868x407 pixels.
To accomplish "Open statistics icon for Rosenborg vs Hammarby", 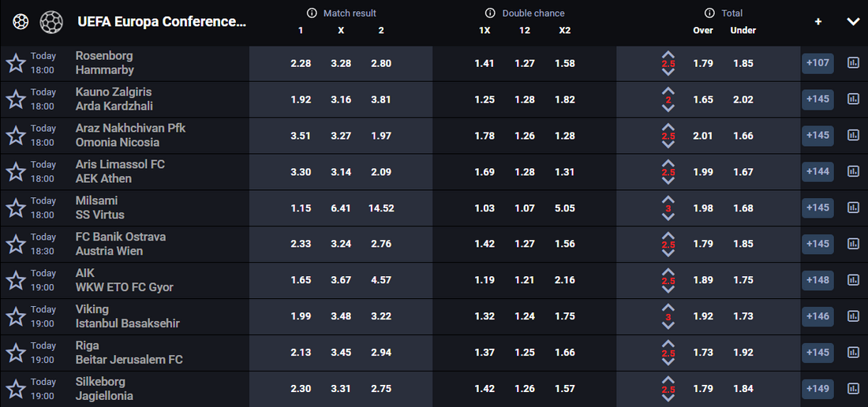I will click(853, 62).
